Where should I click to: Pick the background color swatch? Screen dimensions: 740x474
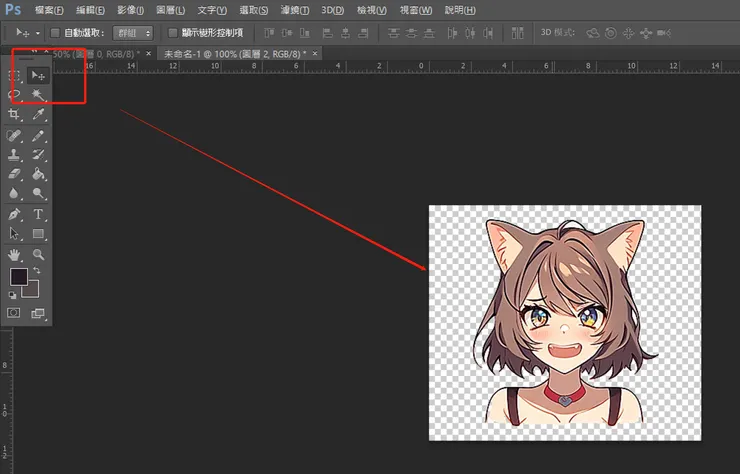coord(31,289)
